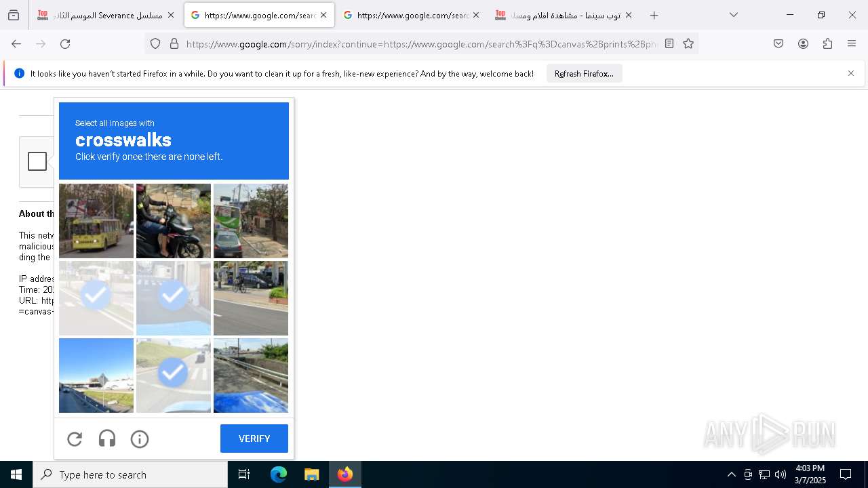Expand the list all tabs dropdown
The image size is (868, 488).
click(x=734, y=15)
